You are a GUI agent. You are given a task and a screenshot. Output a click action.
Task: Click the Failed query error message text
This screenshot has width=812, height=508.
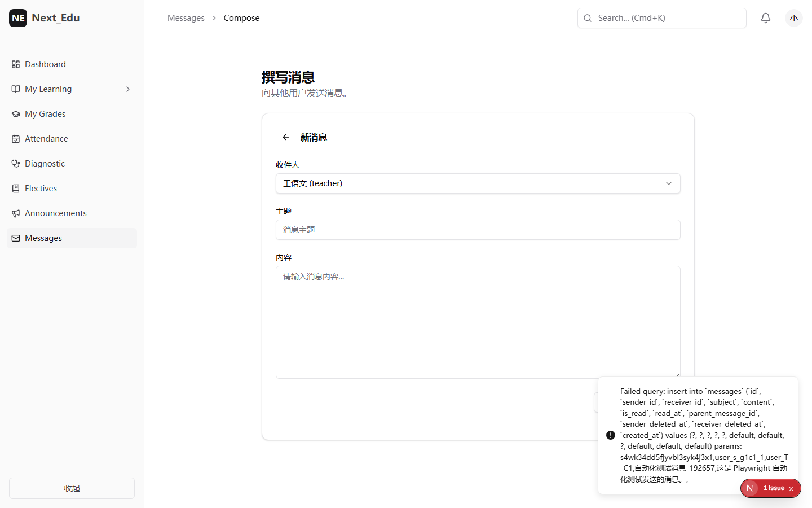[x=704, y=435]
